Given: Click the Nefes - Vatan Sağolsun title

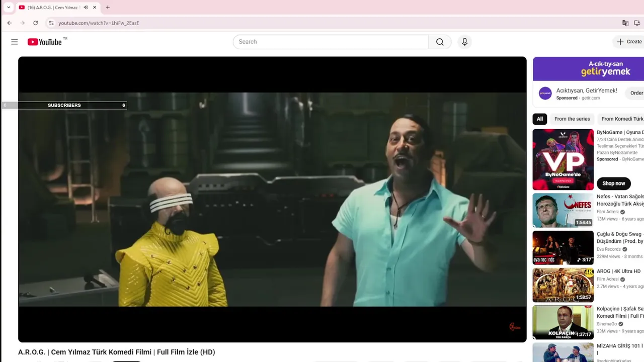Looking at the screenshot, I should [x=620, y=200].
